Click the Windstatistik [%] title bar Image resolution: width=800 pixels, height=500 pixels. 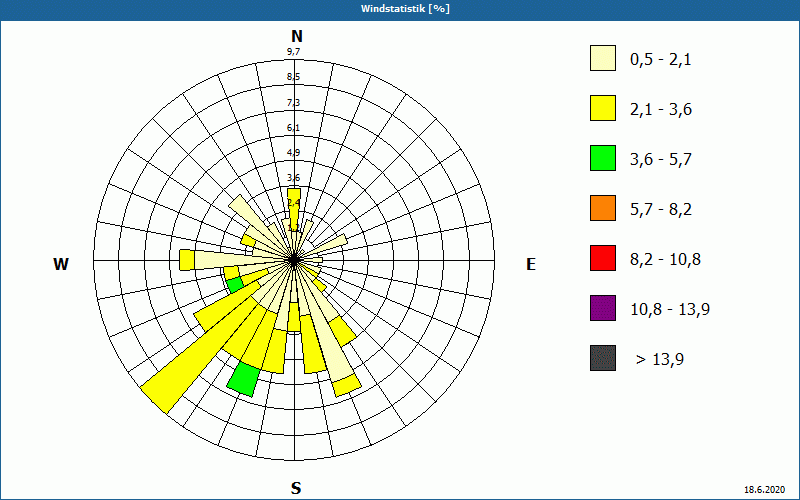[x=400, y=9]
